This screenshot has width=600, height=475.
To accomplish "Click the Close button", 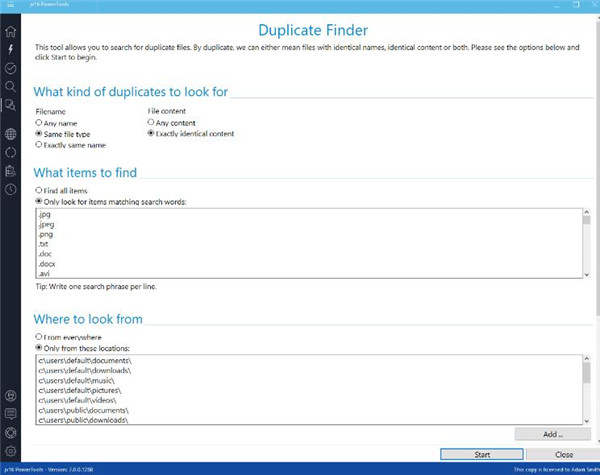I will [x=563, y=454].
